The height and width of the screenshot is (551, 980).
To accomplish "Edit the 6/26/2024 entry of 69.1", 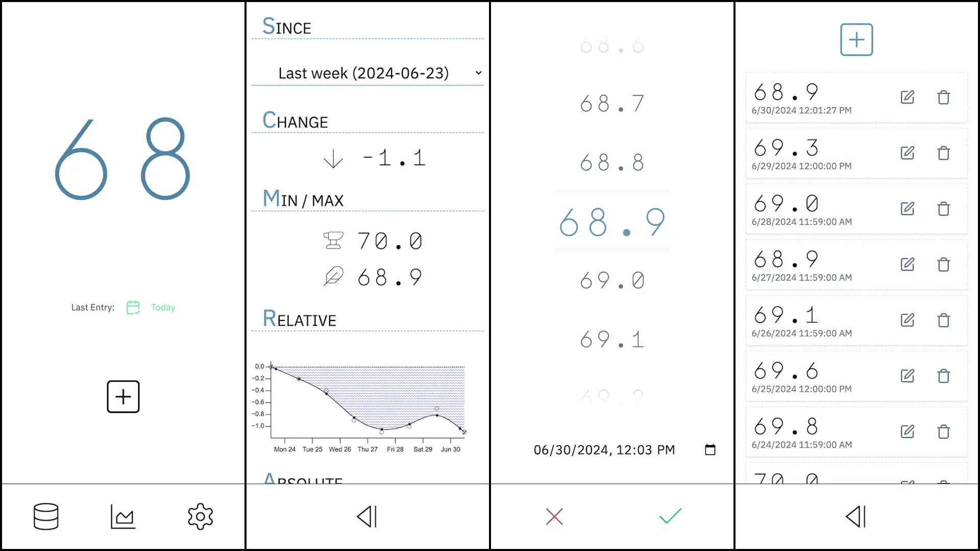I will 907,320.
